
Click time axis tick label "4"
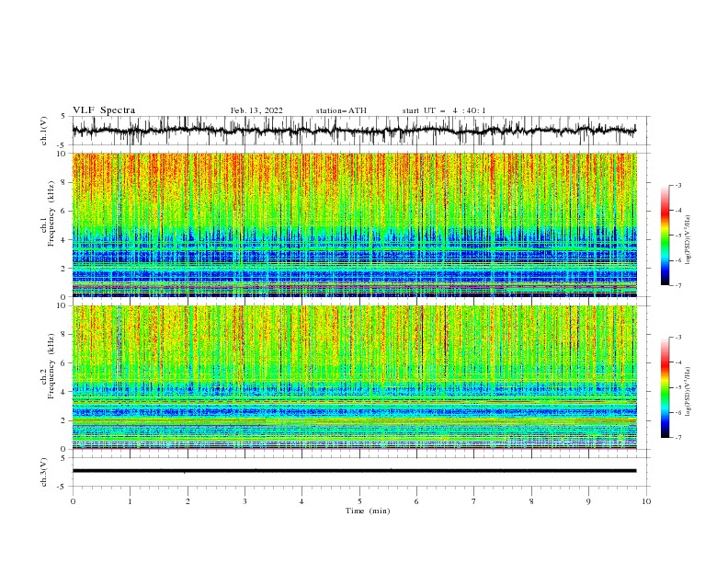(x=301, y=501)
